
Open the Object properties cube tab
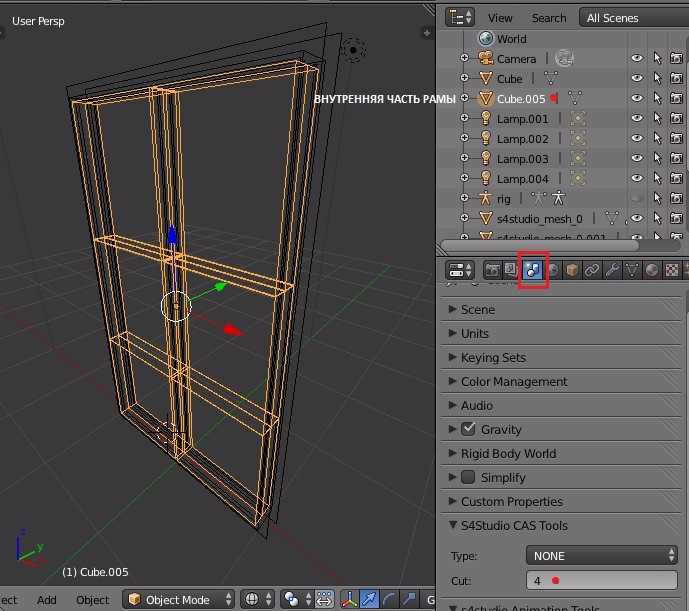point(572,270)
